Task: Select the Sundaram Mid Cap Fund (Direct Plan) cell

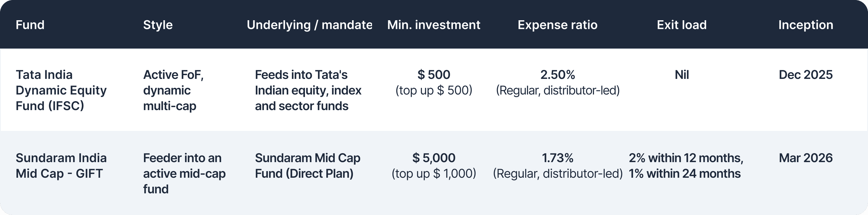Action: 308,166
